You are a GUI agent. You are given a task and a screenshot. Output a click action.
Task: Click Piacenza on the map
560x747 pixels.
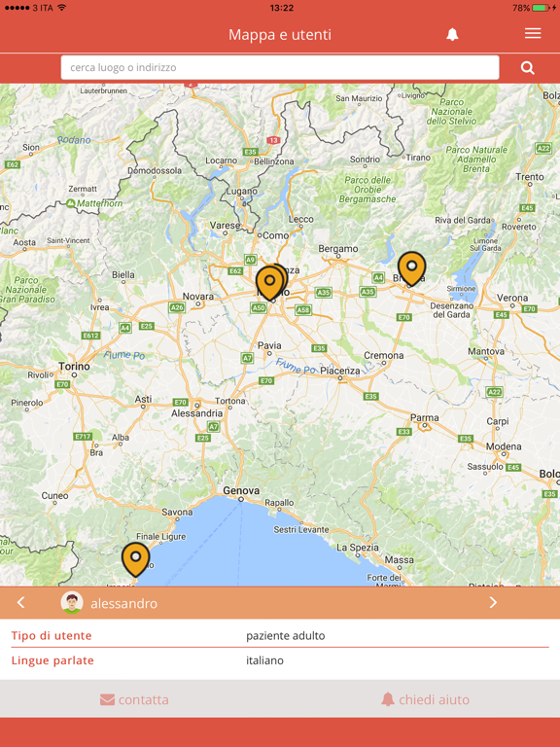(340, 371)
